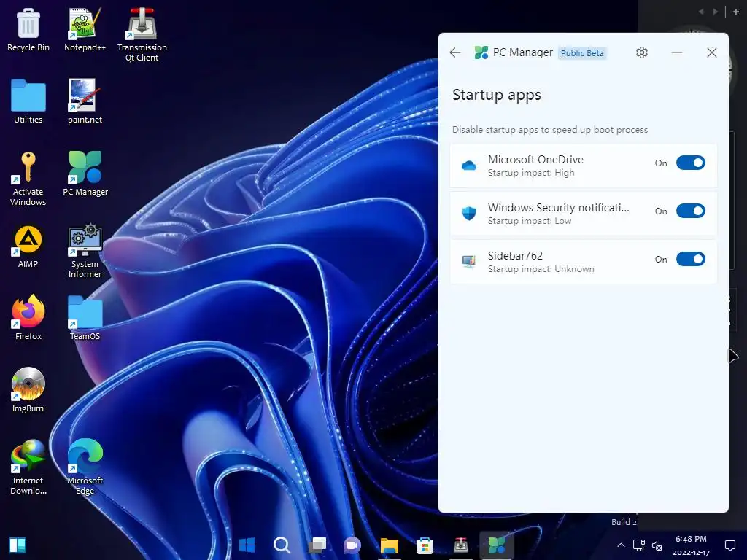Open Recycle Bin desktop icon

(x=28, y=29)
